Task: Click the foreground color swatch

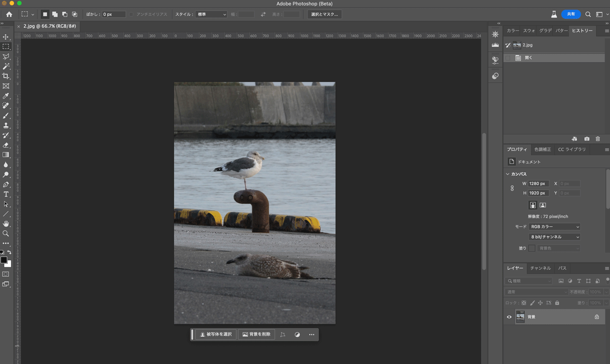Action: (4, 260)
